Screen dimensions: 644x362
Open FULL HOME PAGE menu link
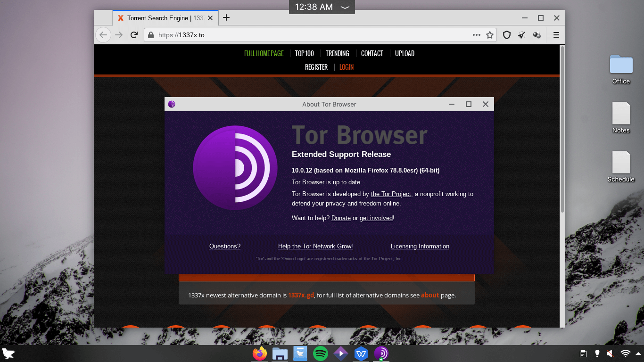(x=264, y=53)
